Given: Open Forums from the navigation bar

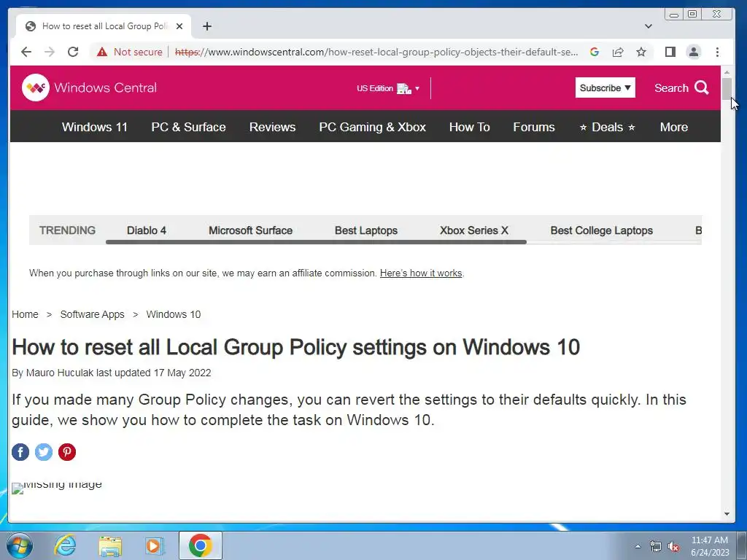Looking at the screenshot, I should [x=534, y=127].
